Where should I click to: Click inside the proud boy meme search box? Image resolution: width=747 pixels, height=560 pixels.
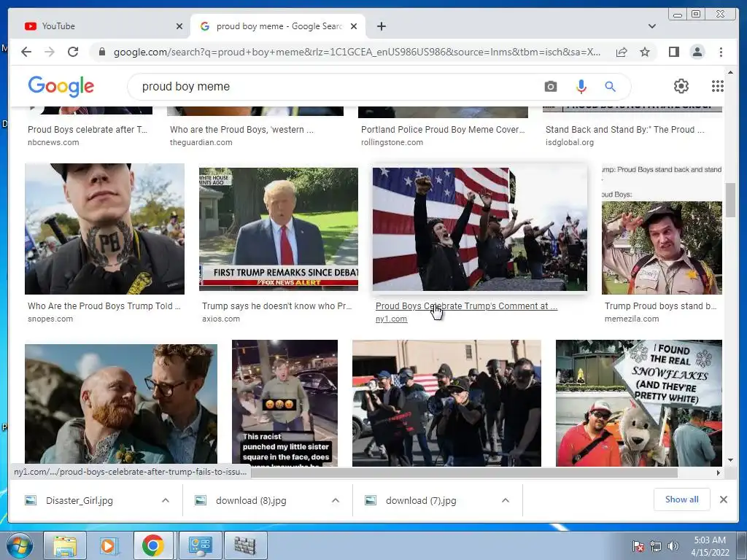(x=333, y=86)
